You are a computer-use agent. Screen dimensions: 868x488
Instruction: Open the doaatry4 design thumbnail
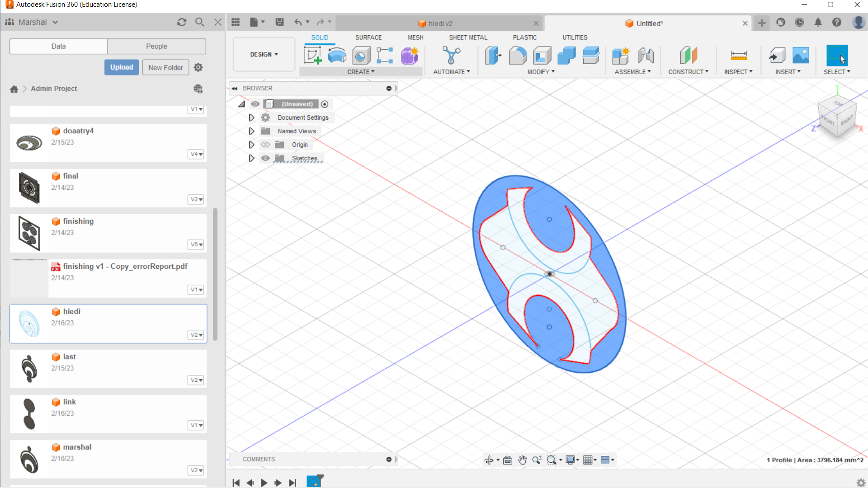point(29,143)
